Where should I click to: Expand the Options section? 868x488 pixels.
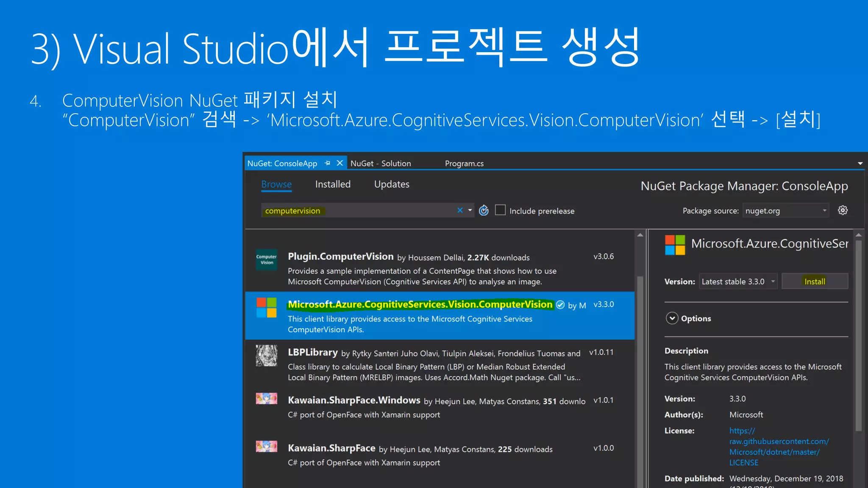pyautogui.click(x=672, y=318)
